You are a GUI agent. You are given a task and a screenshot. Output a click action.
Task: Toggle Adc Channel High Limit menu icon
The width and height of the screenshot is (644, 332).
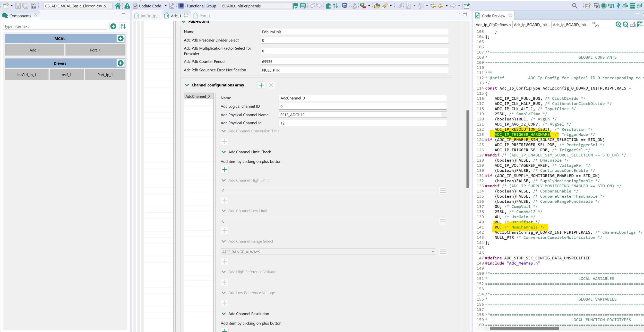(x=443, y=191)
